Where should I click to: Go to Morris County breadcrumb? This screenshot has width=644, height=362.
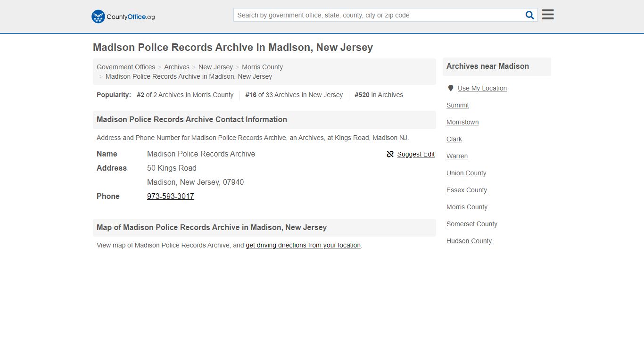point(262,67)
